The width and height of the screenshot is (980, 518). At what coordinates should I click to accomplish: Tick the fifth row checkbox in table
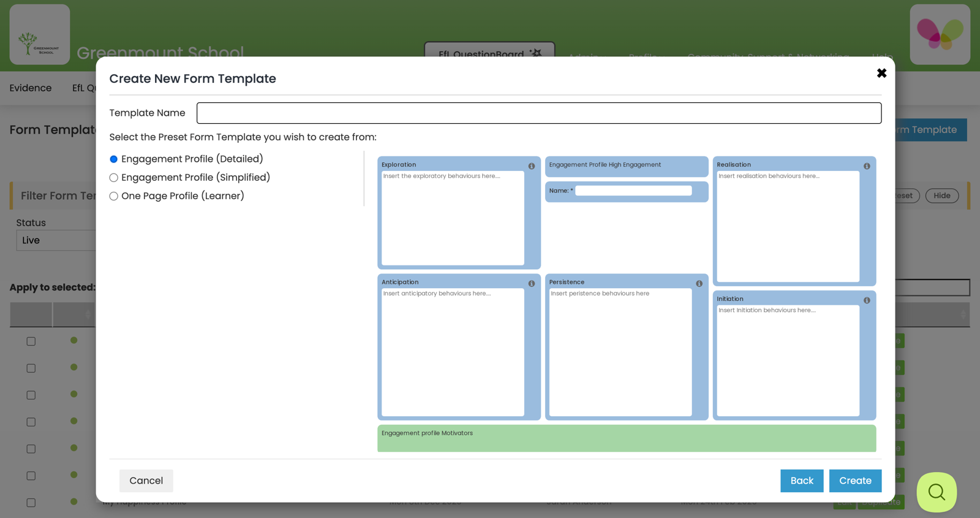(x=31, y=449)
